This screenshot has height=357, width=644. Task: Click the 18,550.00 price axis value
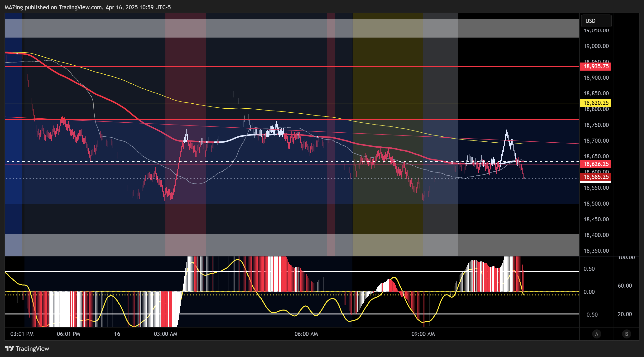[x=596, y=188]
